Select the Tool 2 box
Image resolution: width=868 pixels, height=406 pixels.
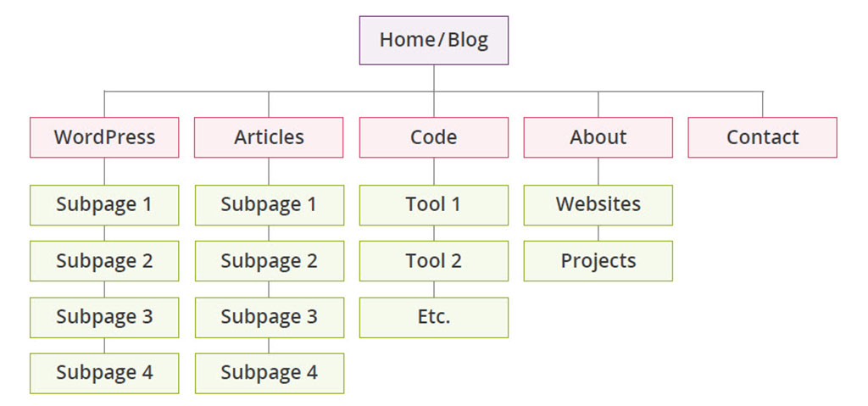[433, 261]
